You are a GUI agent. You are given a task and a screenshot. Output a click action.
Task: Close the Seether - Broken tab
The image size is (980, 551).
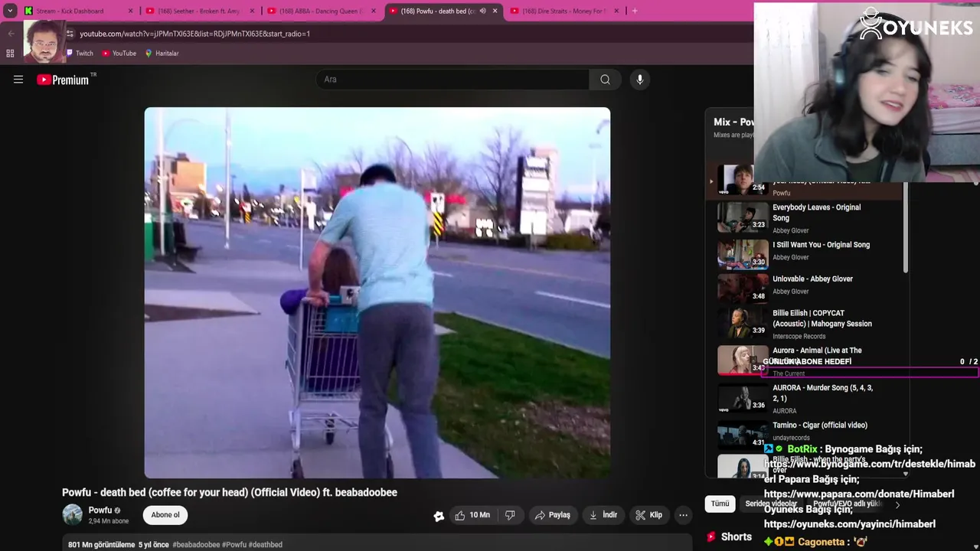(252, 11)
